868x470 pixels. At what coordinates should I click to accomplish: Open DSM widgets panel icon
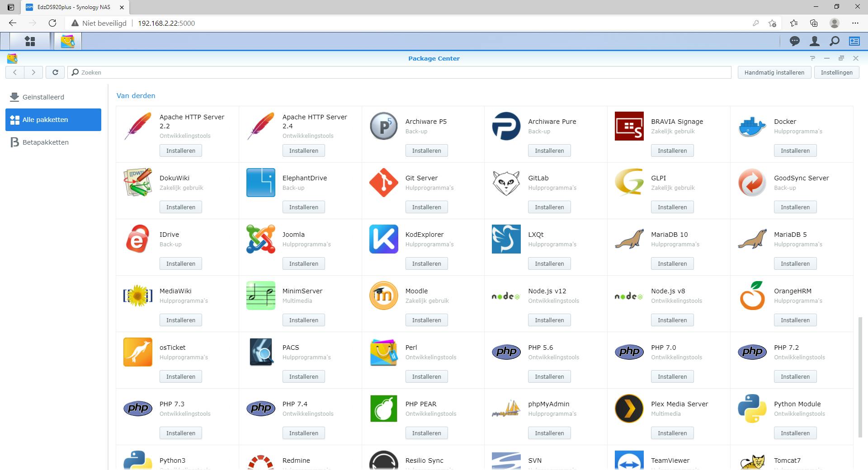tap(854, 41)
